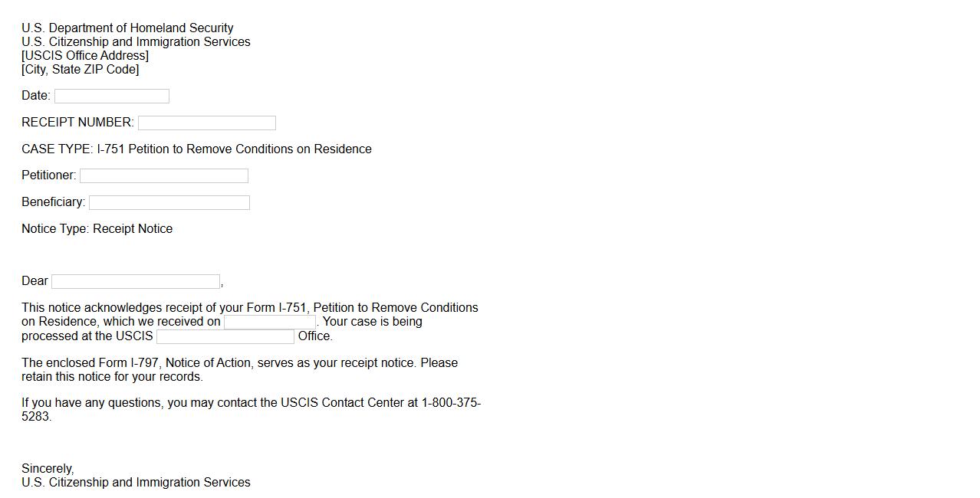The image size is (980, 498).
Task: Click the "Petitioner:" label
Action: click(49, 175)
